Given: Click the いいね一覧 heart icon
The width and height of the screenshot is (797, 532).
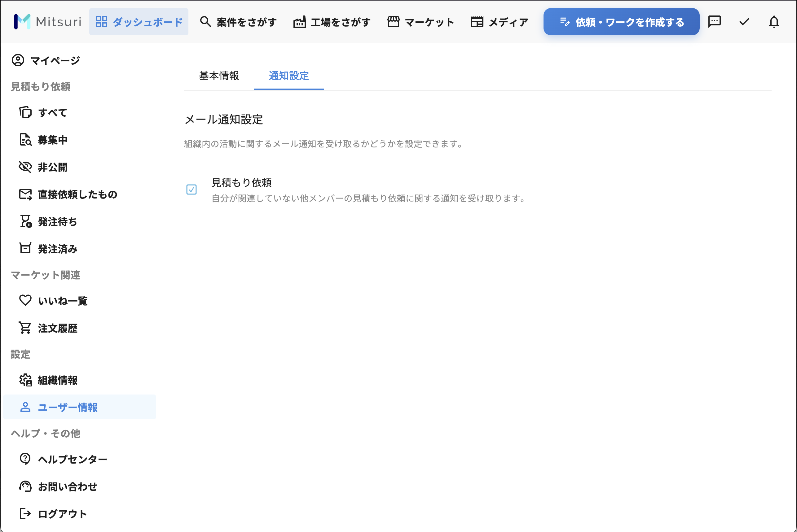Looking at the screenshot, I should (25, 301).
